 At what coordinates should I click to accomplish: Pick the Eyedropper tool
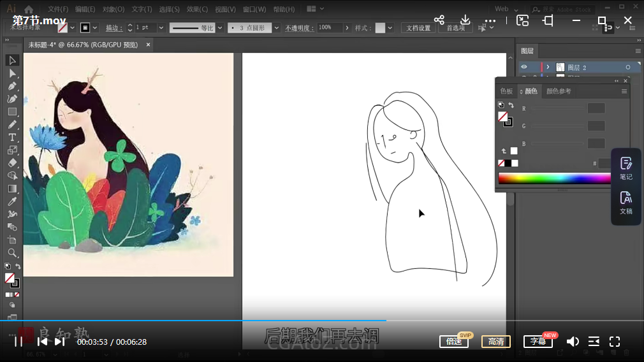(12, 201)
